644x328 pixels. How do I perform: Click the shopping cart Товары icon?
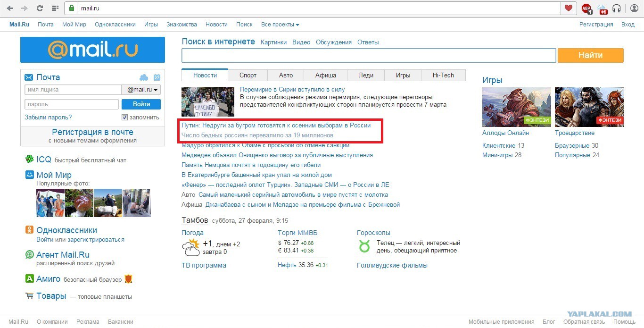(30, 296)
